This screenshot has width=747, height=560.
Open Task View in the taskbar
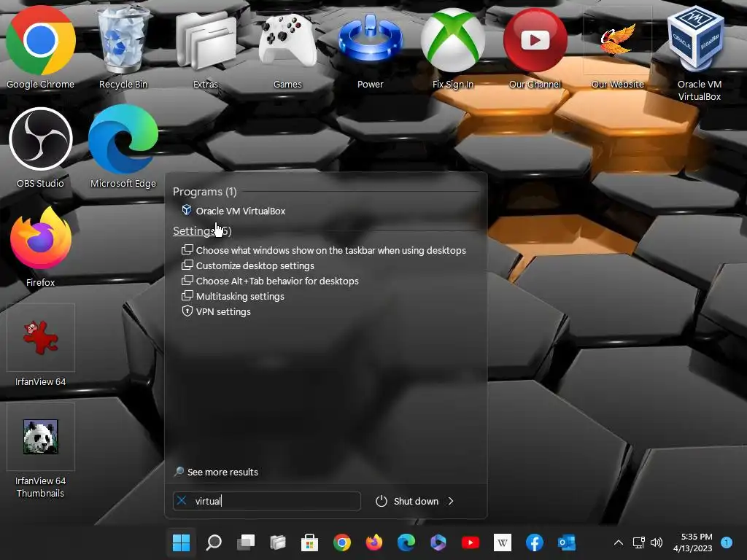click(246, 542)
